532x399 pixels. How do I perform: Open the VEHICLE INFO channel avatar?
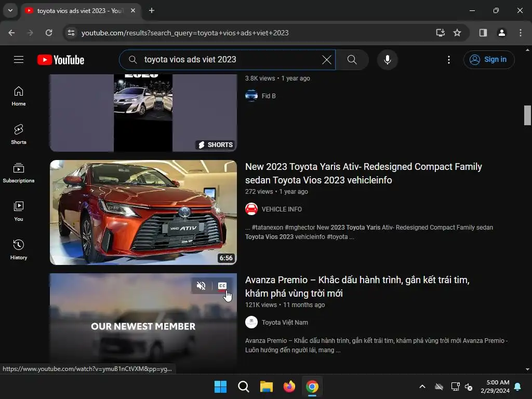pyautogui.click(x=251, y=209)
